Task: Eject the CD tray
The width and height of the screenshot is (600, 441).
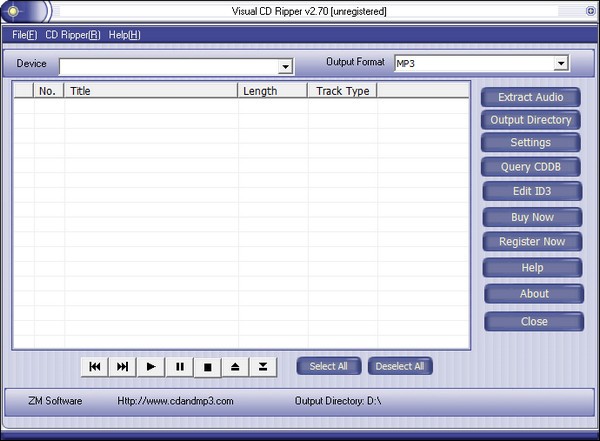Action: 235,366
